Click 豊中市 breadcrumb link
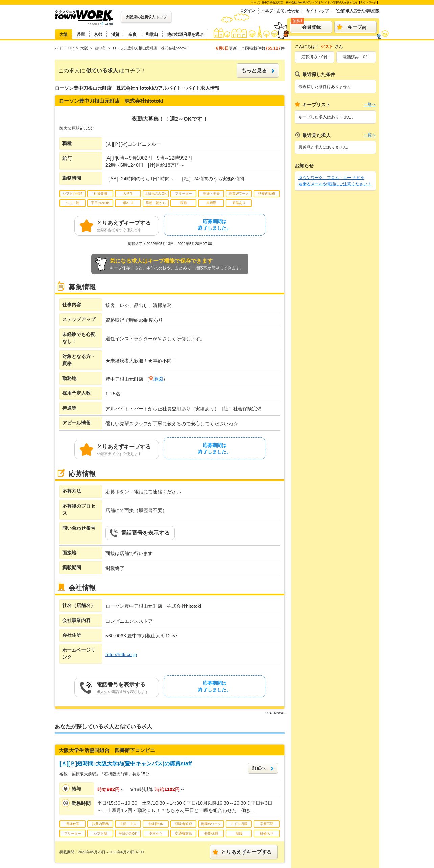This screenshot has height=868, width=434. tap(100, 48)
